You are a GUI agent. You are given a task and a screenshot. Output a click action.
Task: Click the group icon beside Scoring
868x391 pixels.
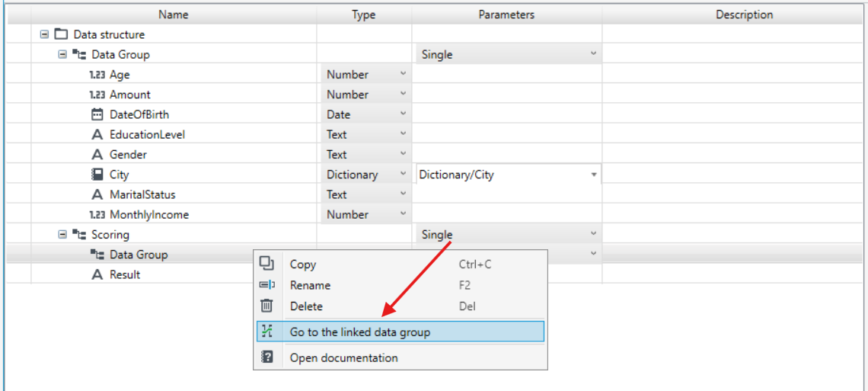(78, 234)
